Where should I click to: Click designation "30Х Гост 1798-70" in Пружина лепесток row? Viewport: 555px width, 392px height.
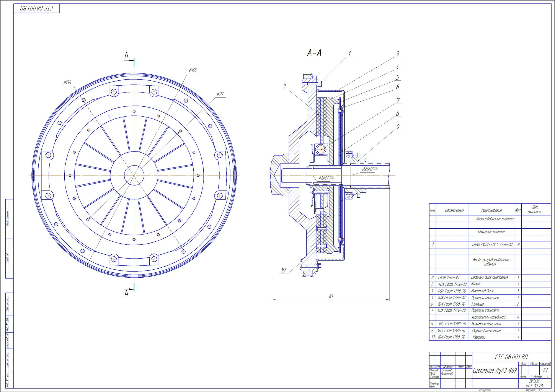pos(452,298)
